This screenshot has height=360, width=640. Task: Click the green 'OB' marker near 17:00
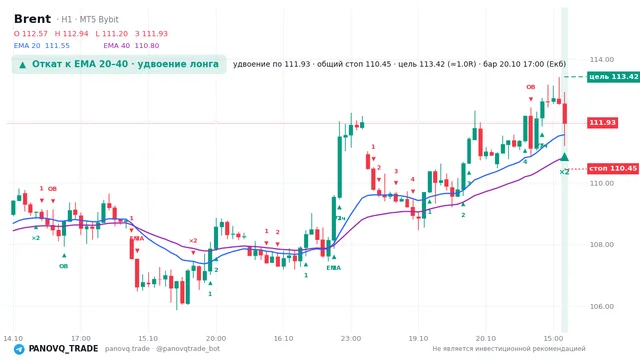tap(63, 266)
